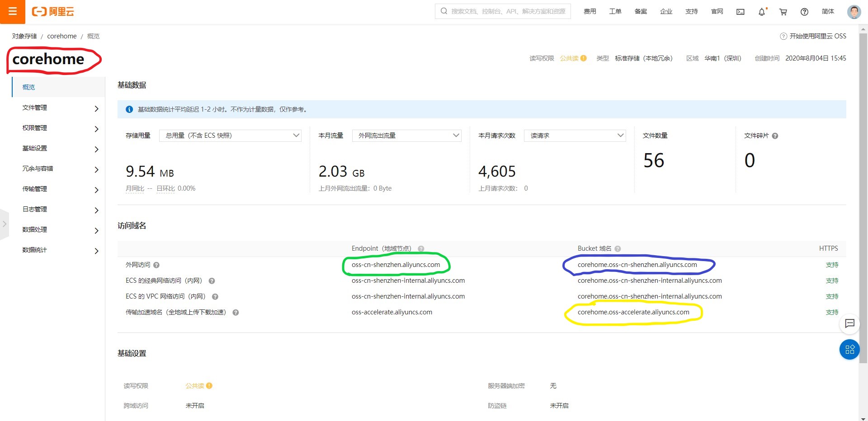Open the Cloud Shell terminal icon
Image resolution: width=868 pixels, height=421 pixels.
click(740, 12)
